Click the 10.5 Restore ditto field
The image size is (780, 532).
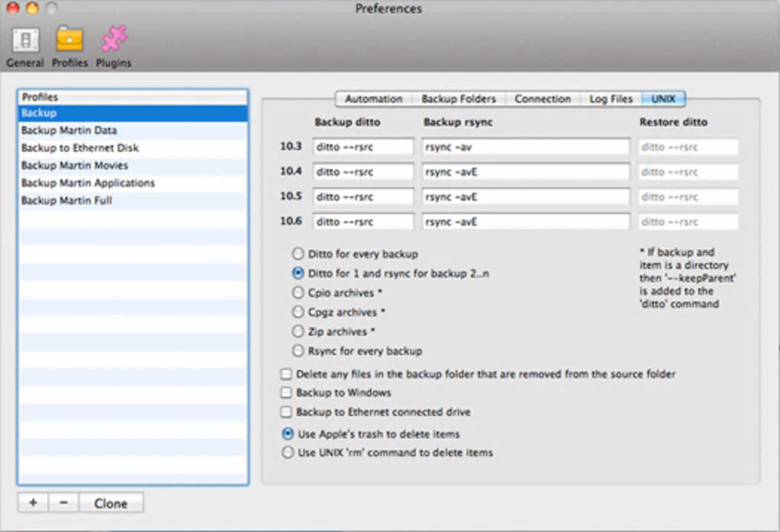coord(688,197)
